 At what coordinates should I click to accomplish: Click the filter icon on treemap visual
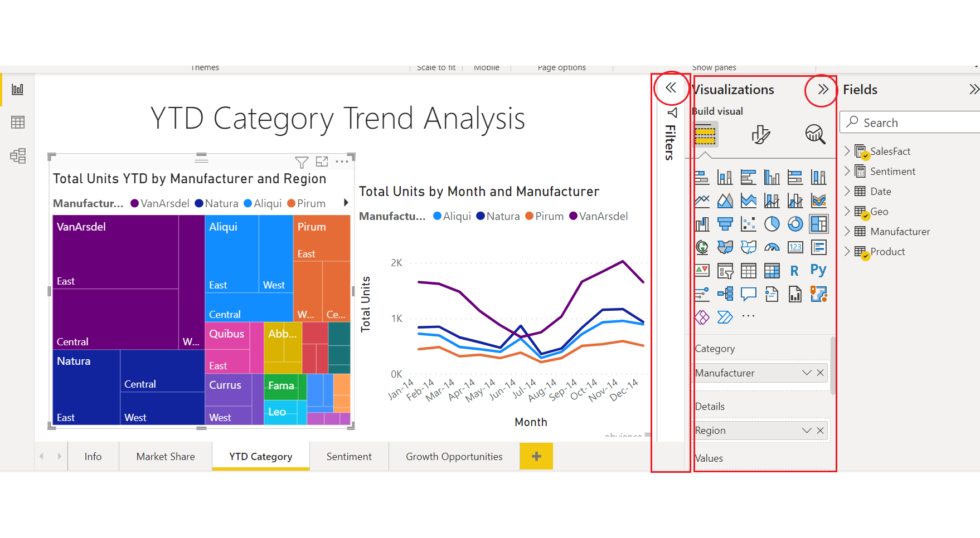[302, 162]
